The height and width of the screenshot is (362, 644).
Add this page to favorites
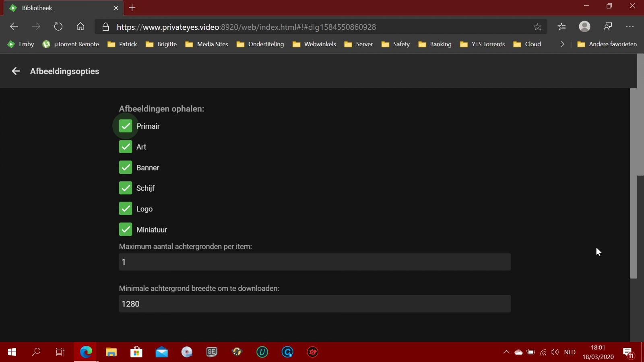click(x=537, y=27)
